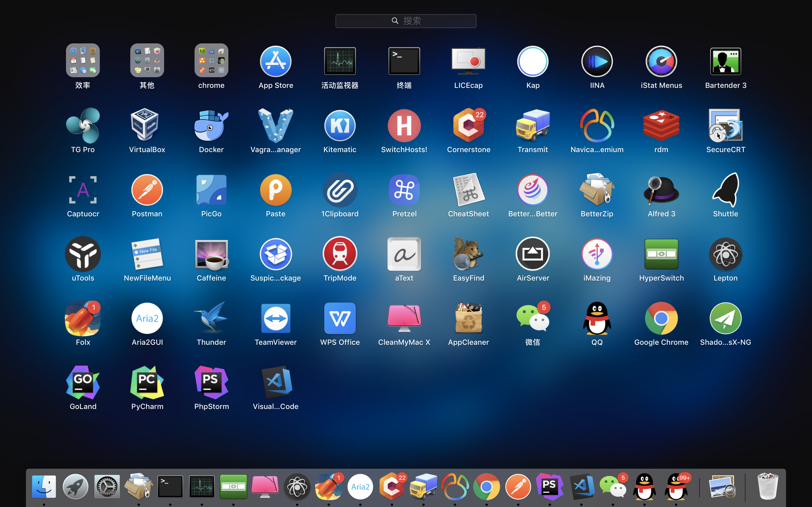Launch the iStat Menus app
Screen dimensions: 812x507
point(661,62)
